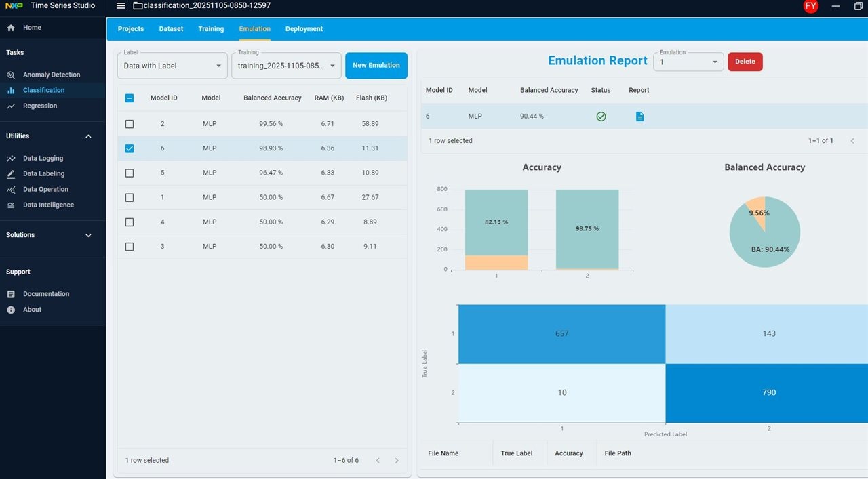The image size is (868, 479).
Task: Select the Regression task icon
Action: pos(11,106)
